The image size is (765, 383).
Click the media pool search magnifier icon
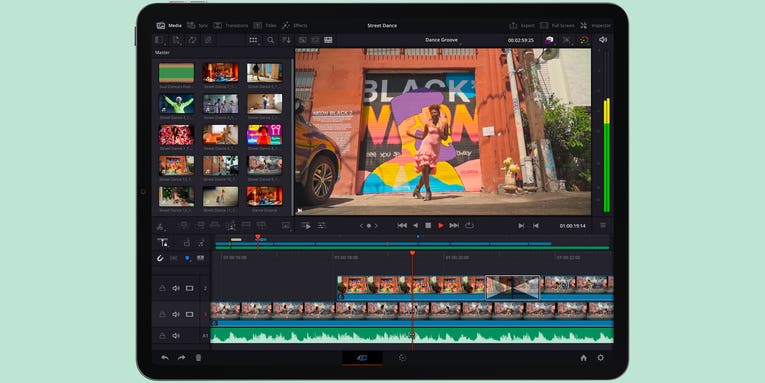coord(270,40)
